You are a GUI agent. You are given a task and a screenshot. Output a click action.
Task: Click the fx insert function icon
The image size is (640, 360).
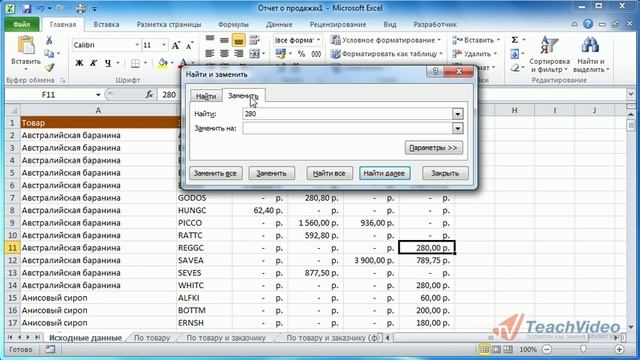click(x=149, y=95)
